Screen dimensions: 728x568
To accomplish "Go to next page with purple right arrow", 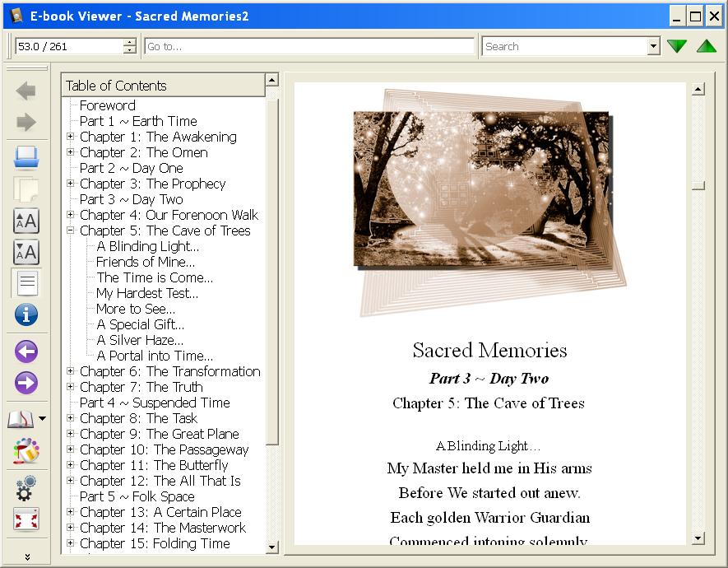I will tap(26, 383).
